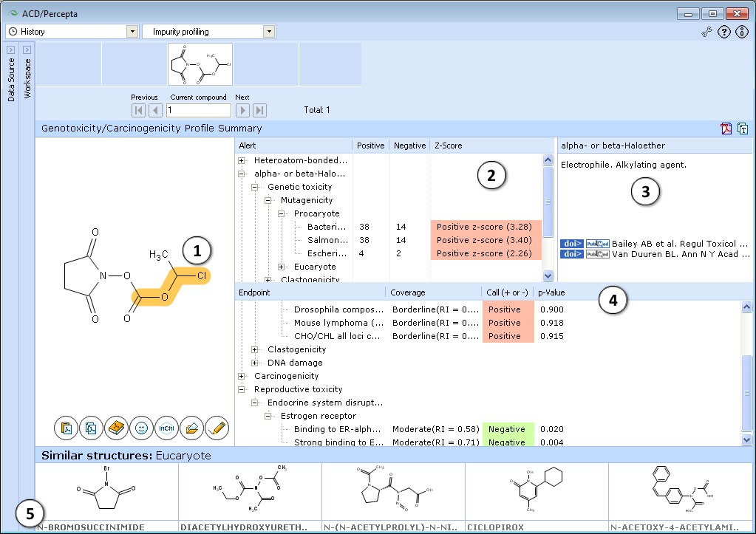
Task: Collapse the Reproductive toxicity node
Action: (x=242, y=389)
